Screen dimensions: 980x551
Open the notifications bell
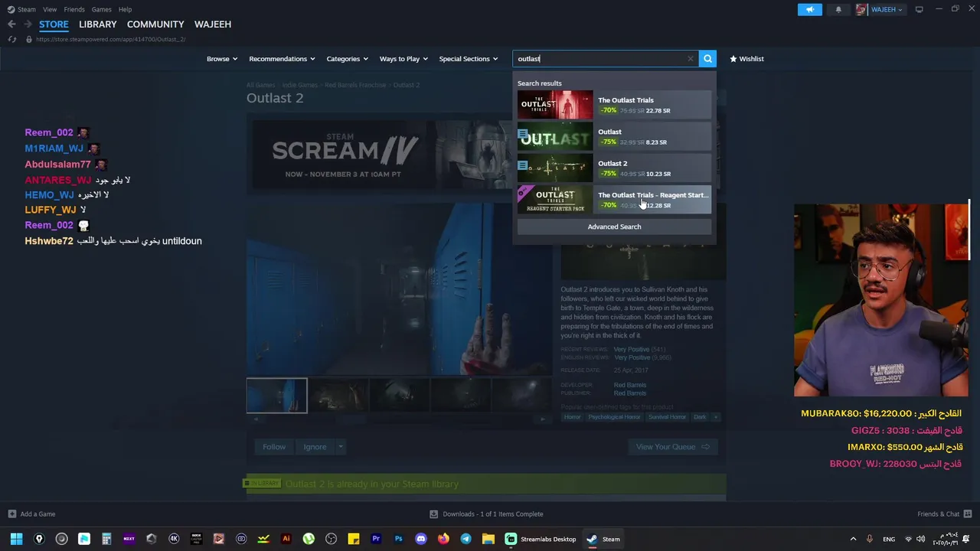pos(838,9)
